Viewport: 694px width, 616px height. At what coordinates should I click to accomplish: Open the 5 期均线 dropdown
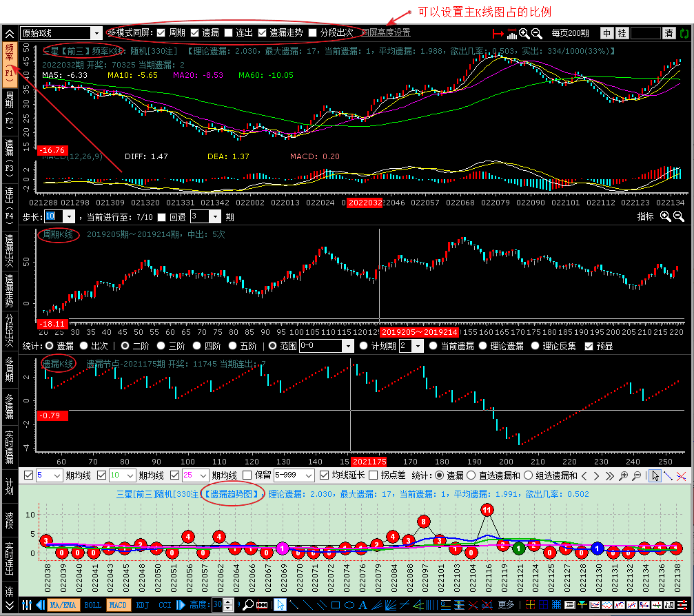pyautogui.click(x=57, y=475)
